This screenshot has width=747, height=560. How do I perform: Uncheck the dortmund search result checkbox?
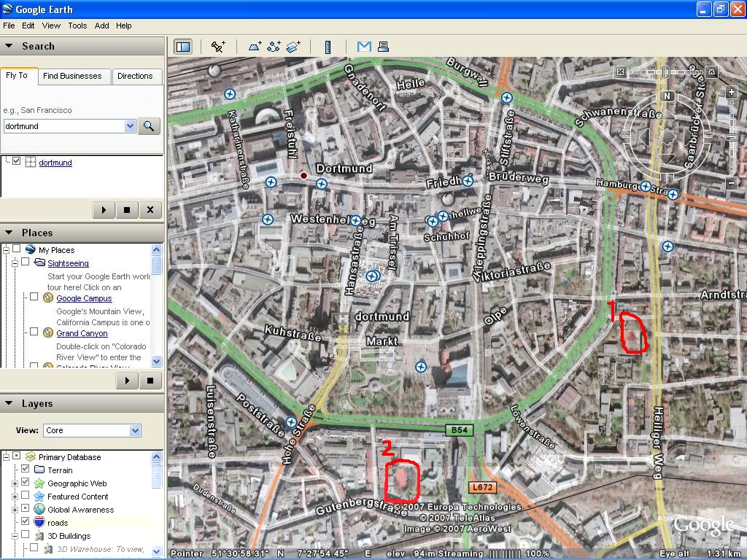click(16, 161)
